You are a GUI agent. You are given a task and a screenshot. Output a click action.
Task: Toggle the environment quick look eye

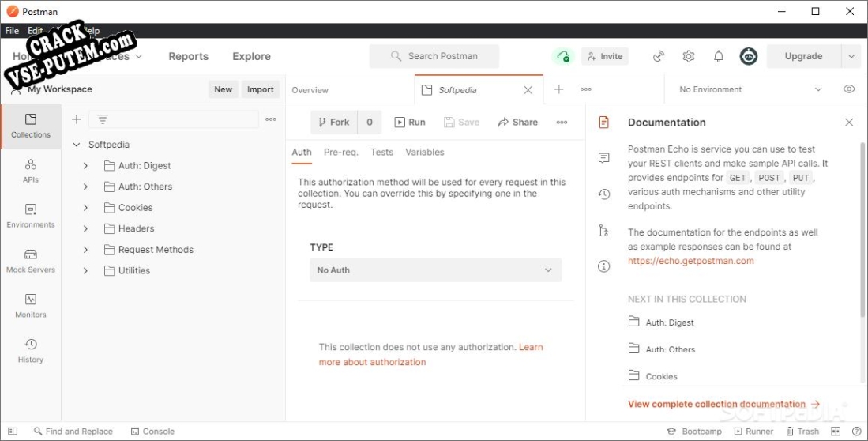click(x=849, y=89)
